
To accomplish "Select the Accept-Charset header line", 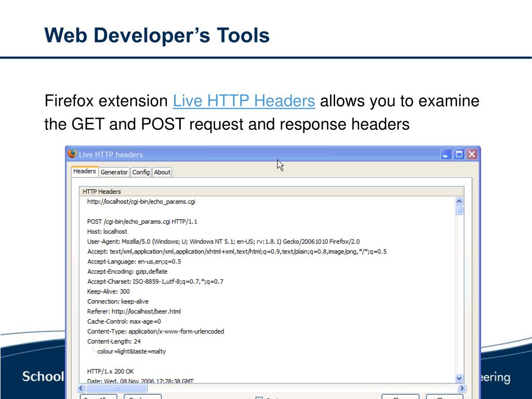I will (155, 281).
